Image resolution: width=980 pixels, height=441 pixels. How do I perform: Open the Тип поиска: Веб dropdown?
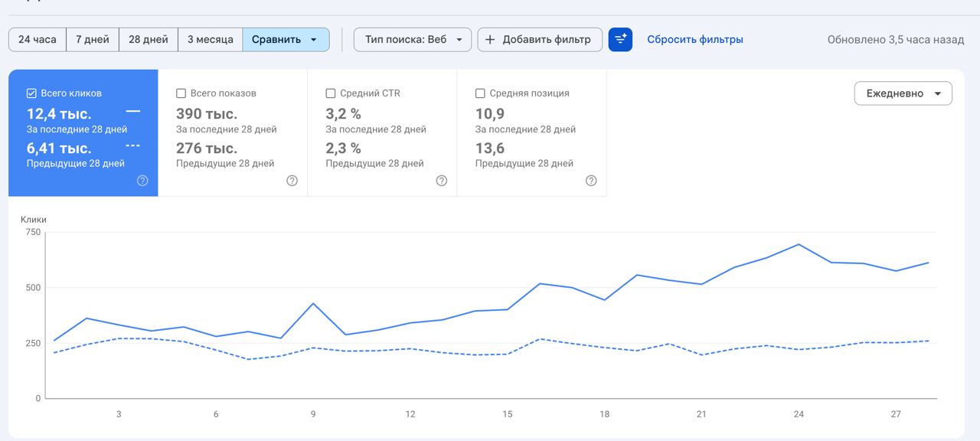412,40
